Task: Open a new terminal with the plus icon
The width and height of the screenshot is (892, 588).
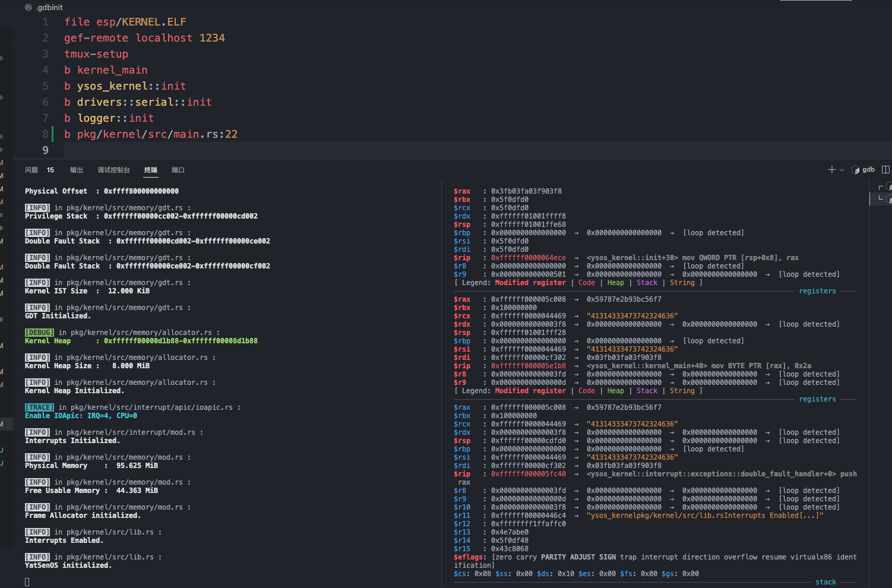Action: (x=831, y=170)
